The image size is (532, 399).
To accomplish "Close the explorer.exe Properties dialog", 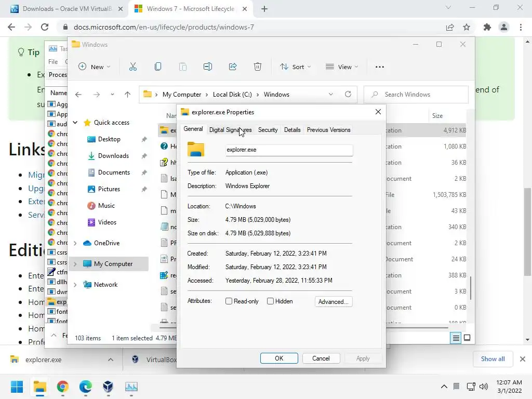I will pos(378,112).
